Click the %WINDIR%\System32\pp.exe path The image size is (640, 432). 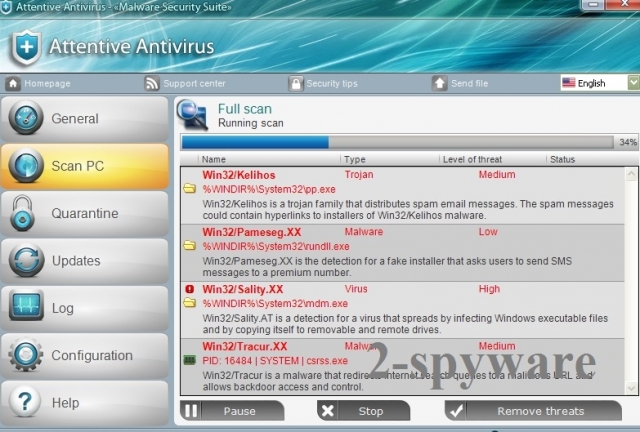click(269, 189)
